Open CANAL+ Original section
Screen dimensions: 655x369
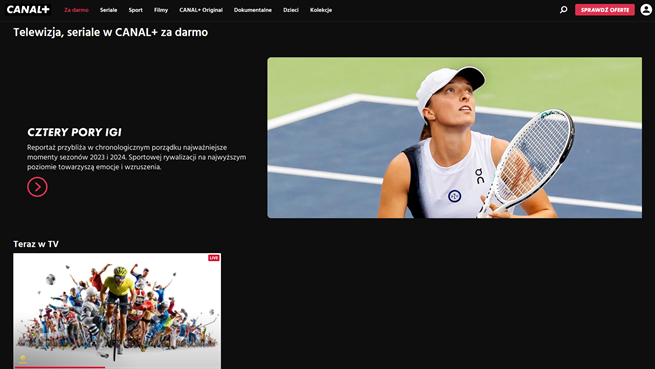coord(201,10)
